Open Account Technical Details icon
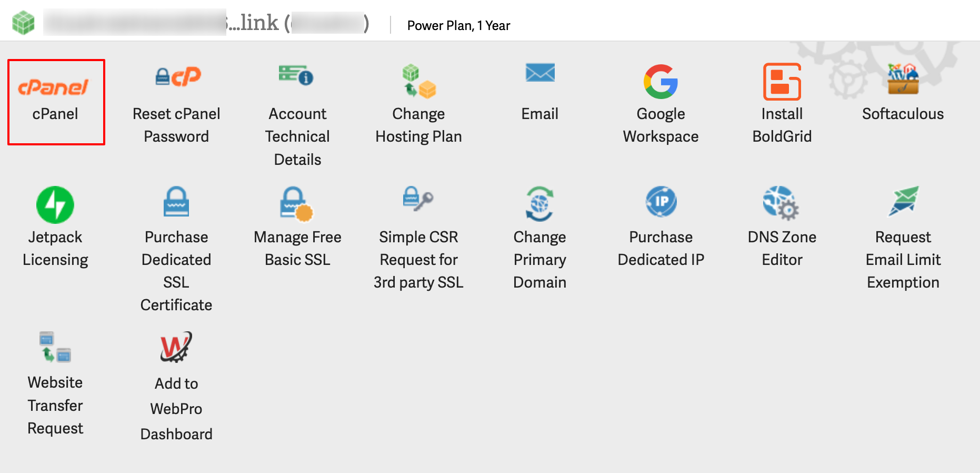 [x=296, y=75]
